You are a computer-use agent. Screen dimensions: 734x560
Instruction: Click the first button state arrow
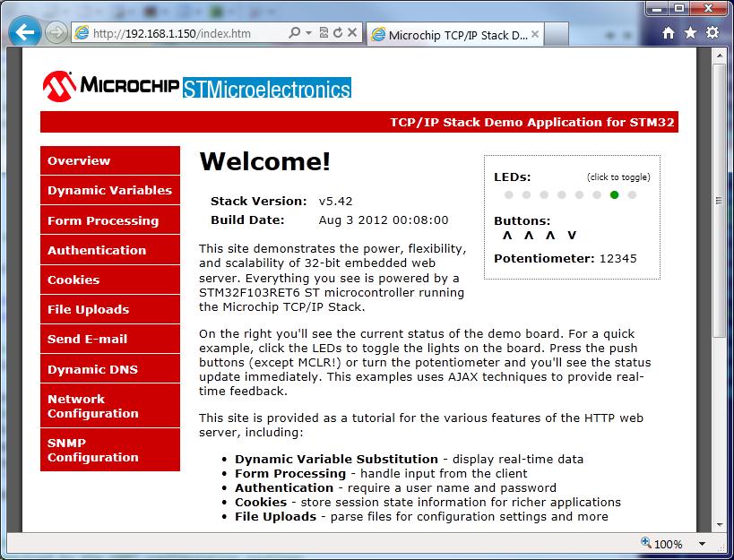tap(507, 235)
